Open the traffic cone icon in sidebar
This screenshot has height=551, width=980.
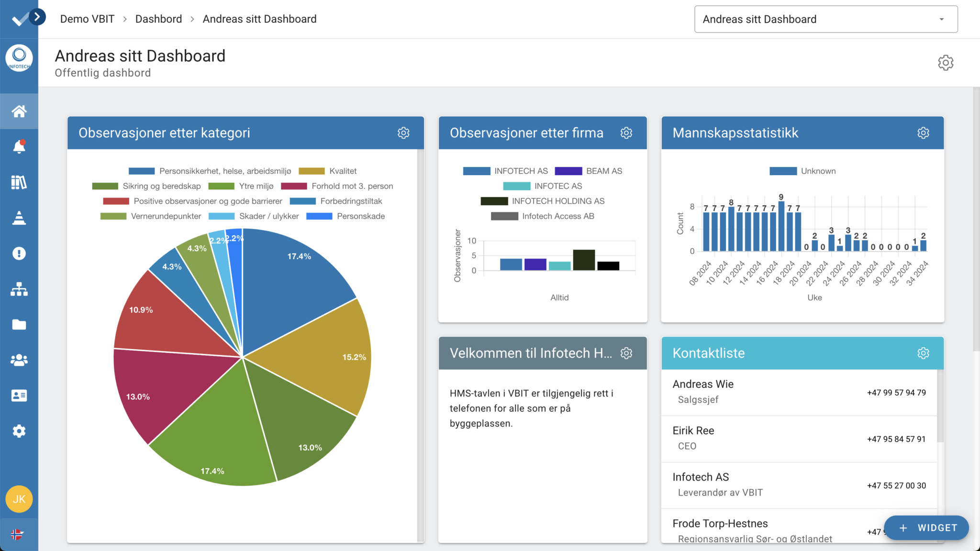coord(19,218)
